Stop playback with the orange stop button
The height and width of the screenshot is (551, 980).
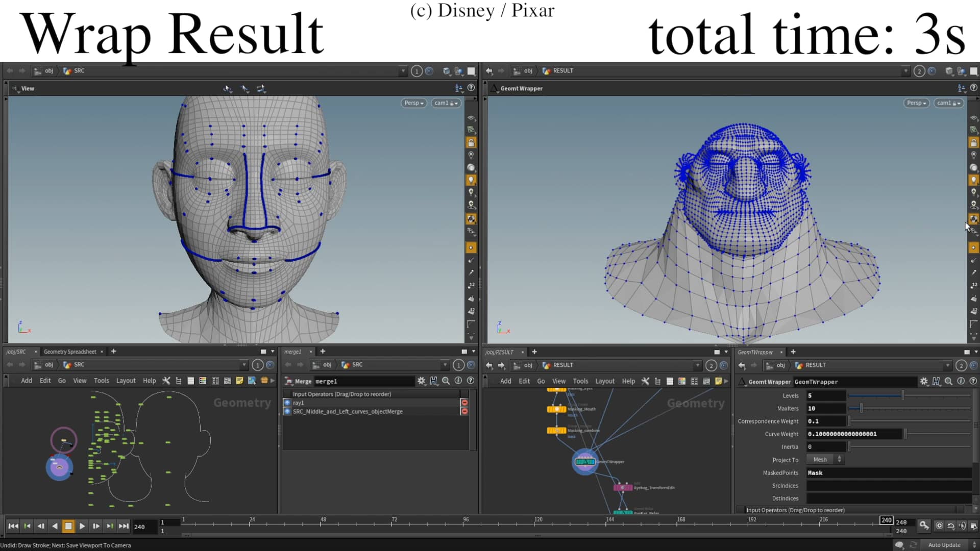pyautogui.click(x=68, y=526)
